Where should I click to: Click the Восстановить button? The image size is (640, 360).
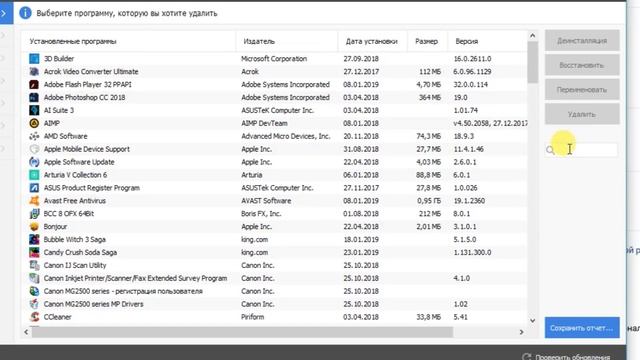point(582,65)
